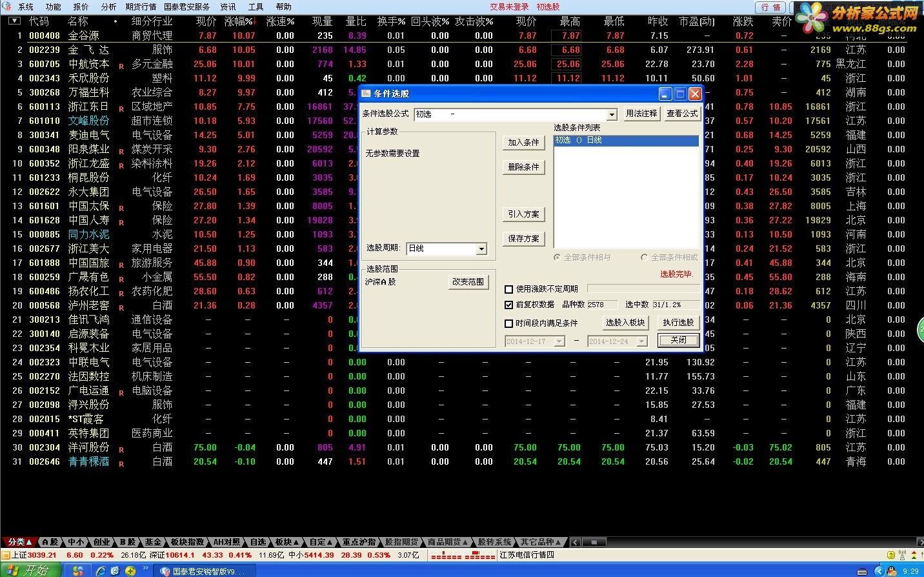This screenshot has height=577, width=924.
Task: Click the 选股入板块 button
Action: tap(625, 323)
